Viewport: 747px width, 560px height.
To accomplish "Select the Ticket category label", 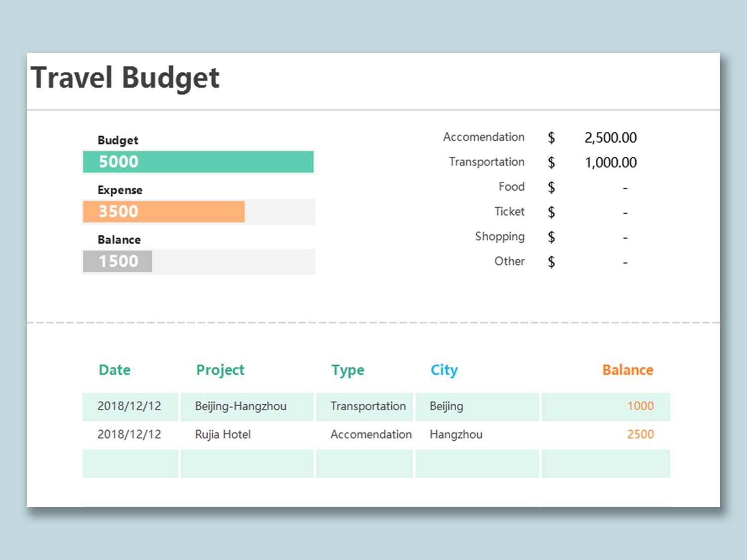I will tap(509, 212).
